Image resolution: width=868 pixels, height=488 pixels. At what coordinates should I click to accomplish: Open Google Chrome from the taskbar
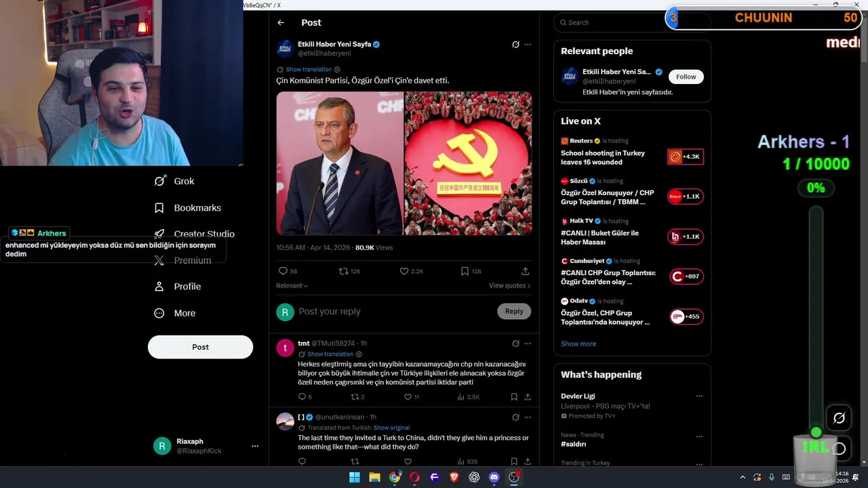pyautogui.click(x=394, y=477)
